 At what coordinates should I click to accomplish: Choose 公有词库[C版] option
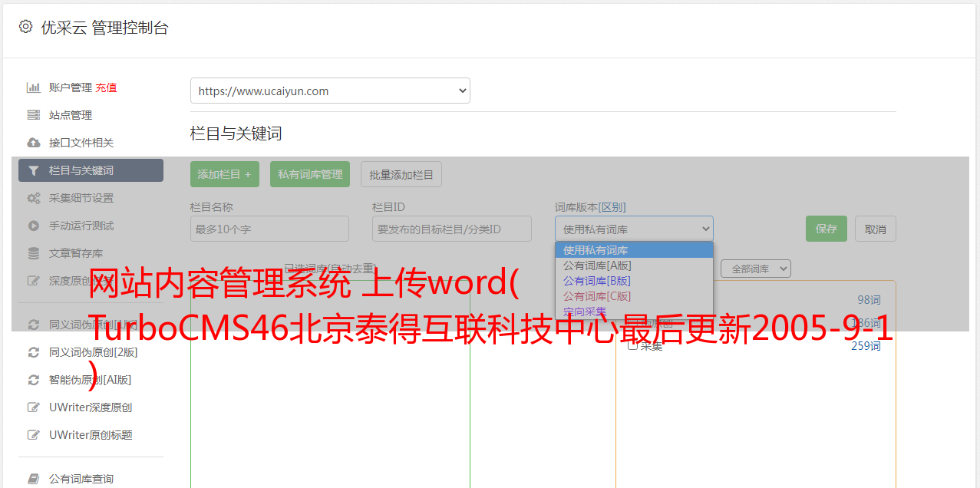(x=634, y=296)
